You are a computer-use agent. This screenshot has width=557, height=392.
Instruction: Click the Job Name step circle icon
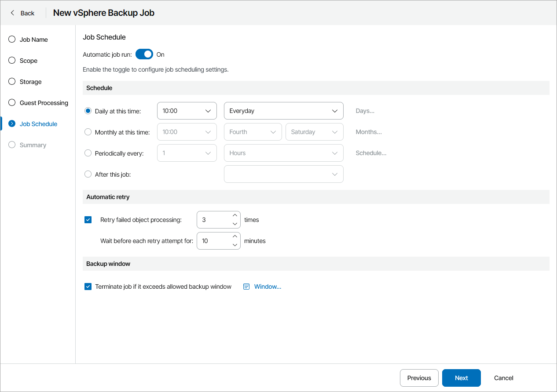pos(12,40)
